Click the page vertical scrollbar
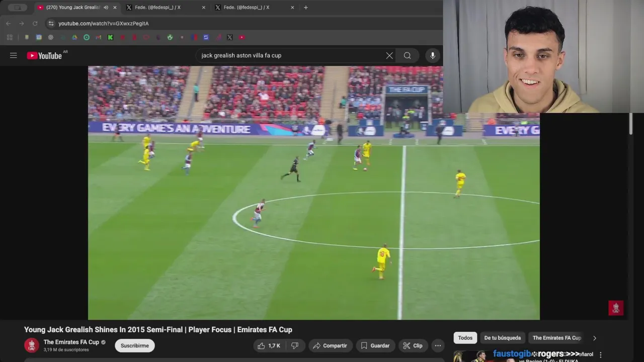Viewport: 644px width, 362px height. [x=631, y=124]
